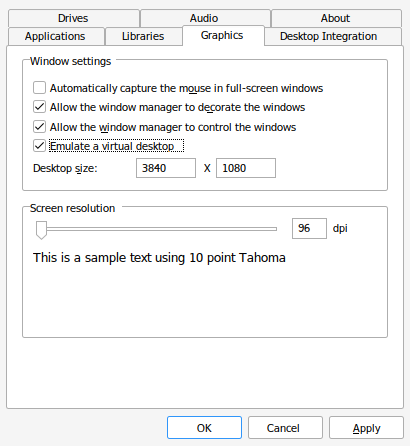Open the Drives tab
Image resolution: width=410 pixels, height=446 pixels.
(x=73, y=18)
